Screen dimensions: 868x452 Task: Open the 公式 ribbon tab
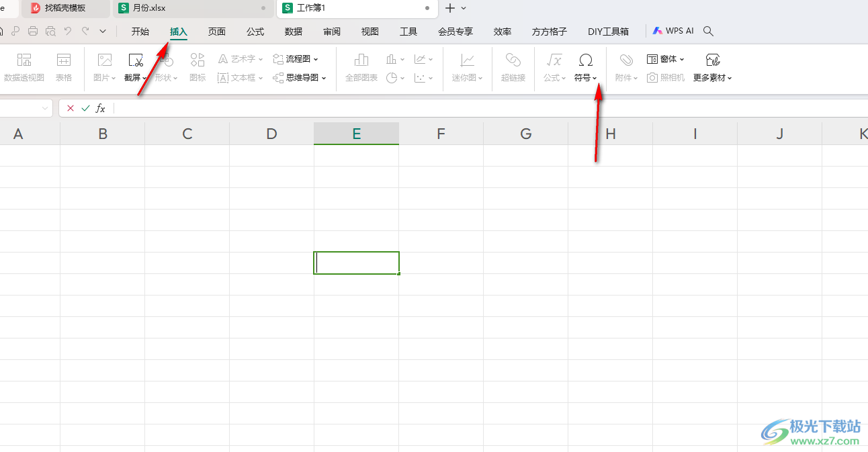click(x=255, y=32)
